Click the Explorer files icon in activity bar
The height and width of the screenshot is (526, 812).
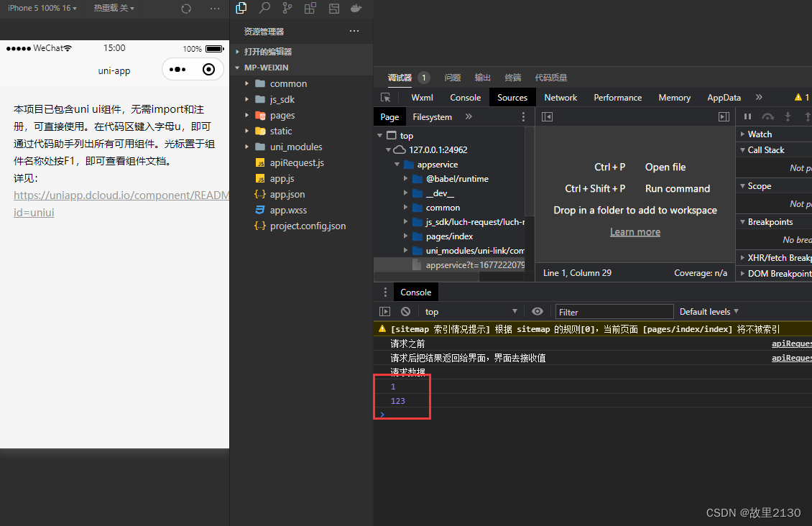241,9
